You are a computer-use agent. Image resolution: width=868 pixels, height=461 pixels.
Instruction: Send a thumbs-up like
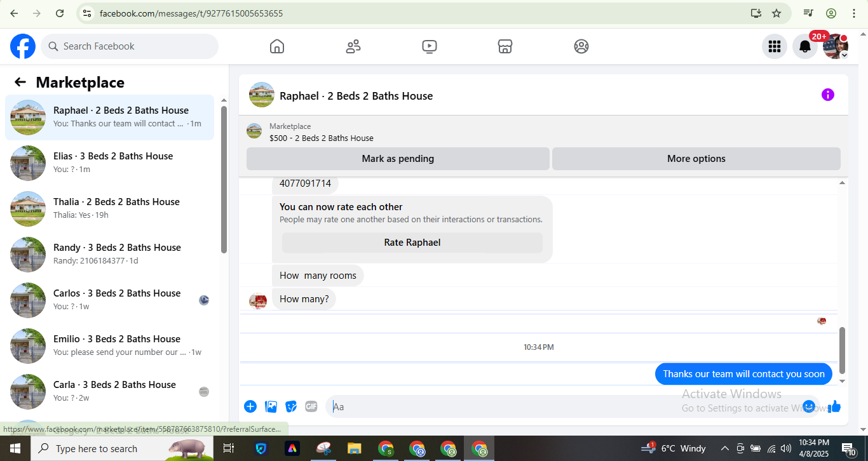tap(834, 406)
